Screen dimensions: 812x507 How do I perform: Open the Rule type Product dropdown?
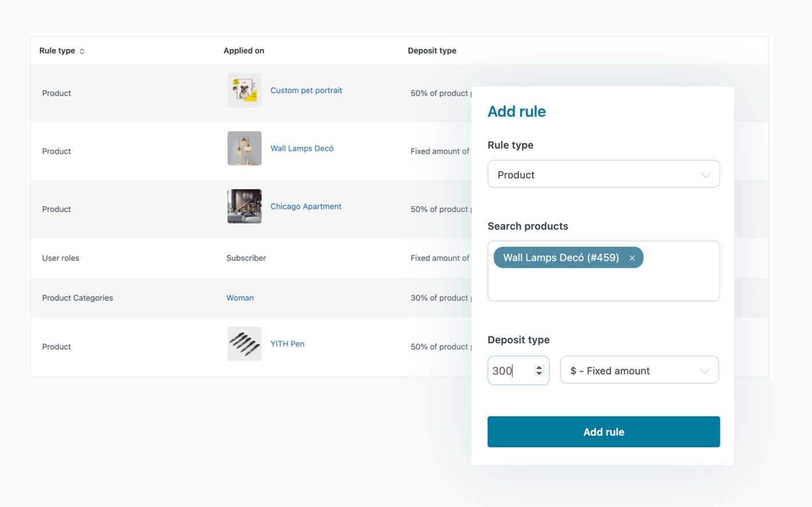point(604,174)
